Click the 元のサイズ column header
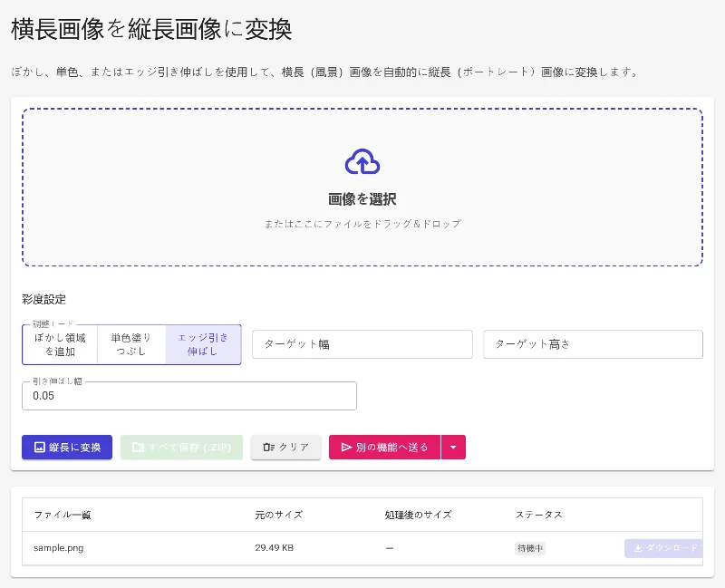This screenshot has height=588, width=725. pyautogui.click(x=279, y=515)
